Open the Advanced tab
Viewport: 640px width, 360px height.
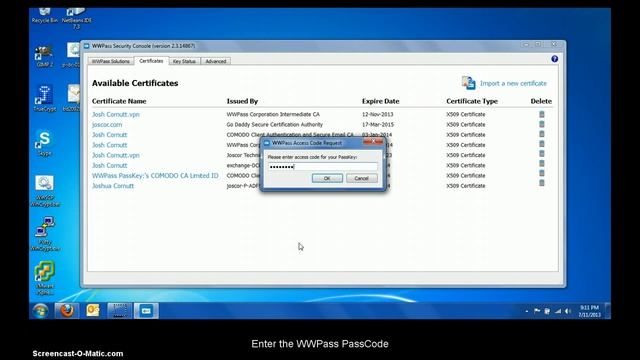click(x=216, y=61)
